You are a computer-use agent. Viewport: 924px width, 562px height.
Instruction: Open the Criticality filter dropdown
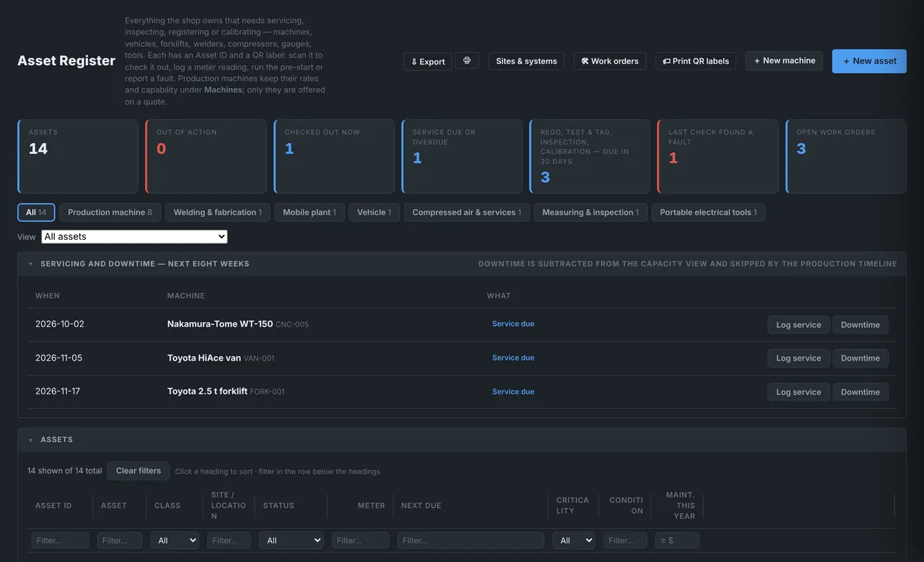click(x=574, y=540)
